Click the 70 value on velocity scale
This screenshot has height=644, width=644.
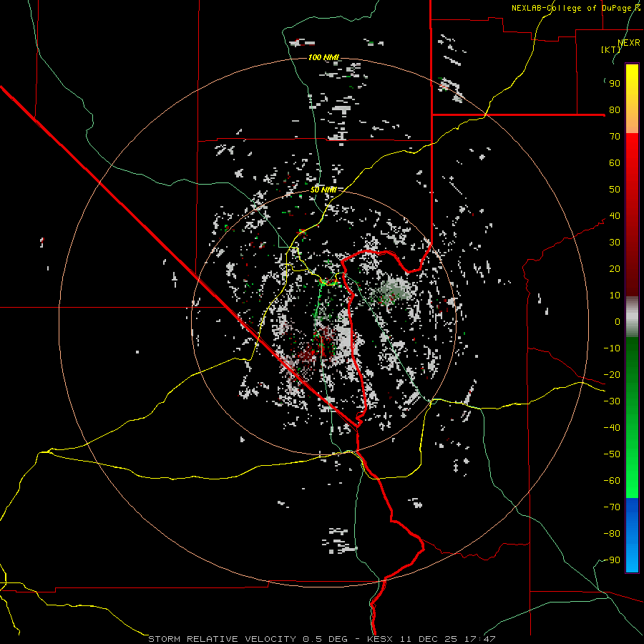click(x=615, y=137)
